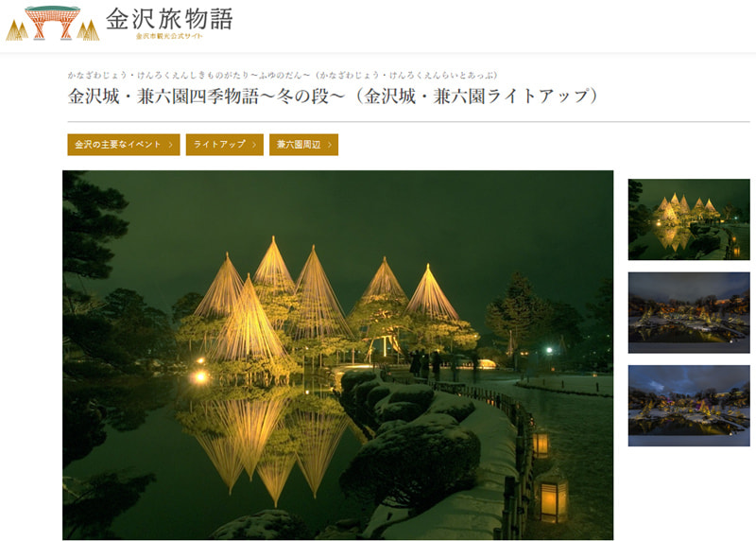Select the ライトアップ tag button
The image size is (756, 541).
coord(225,145)
